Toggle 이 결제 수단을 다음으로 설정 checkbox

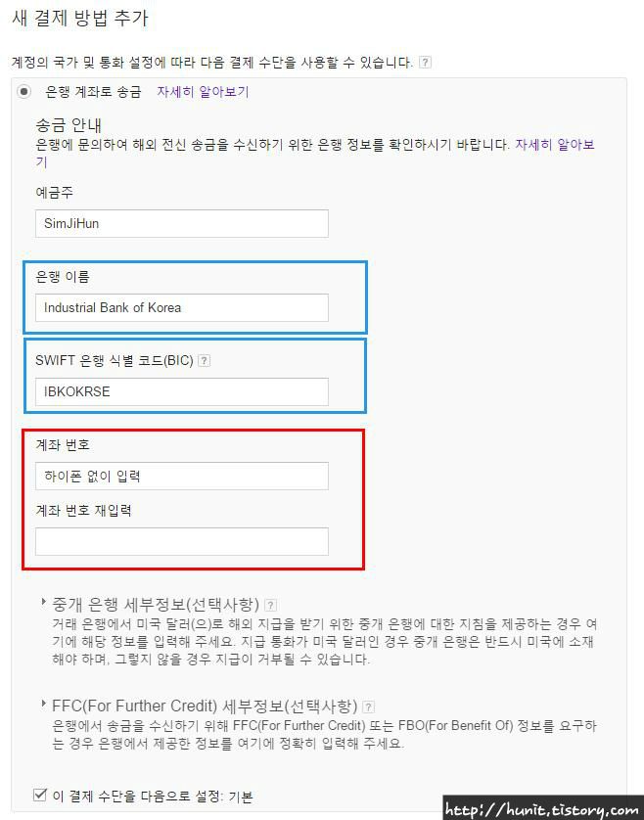pos(40,795)
